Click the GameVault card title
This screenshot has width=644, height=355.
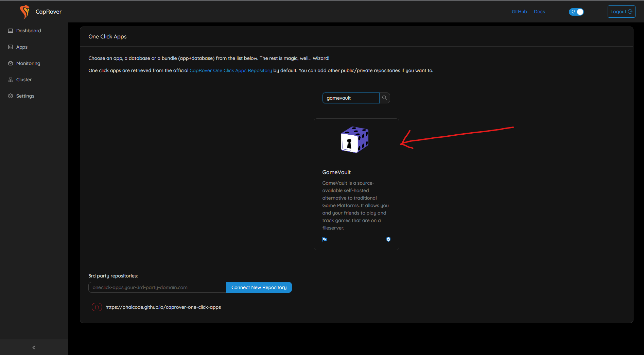(x=336, y=172)
